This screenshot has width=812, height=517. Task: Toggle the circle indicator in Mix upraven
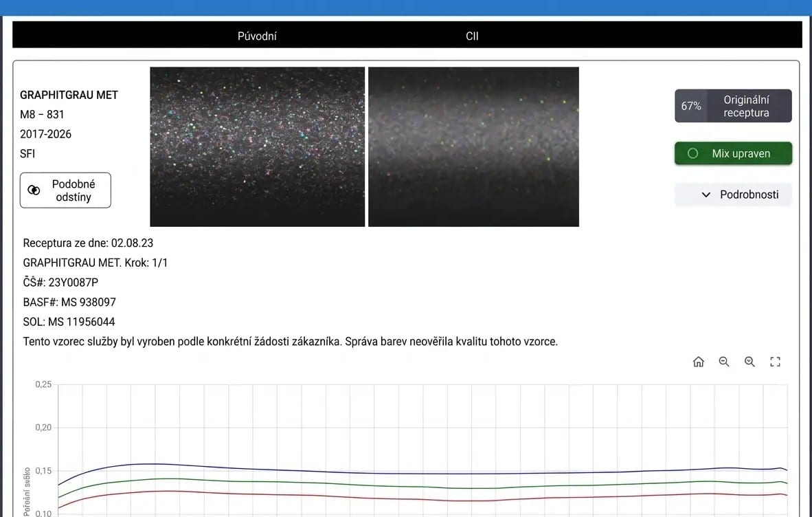(x=692, y=153)
